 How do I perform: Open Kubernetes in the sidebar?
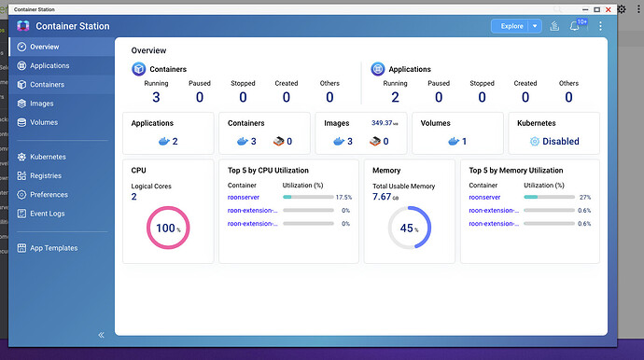pyautogui.click(x=62, y=157)
